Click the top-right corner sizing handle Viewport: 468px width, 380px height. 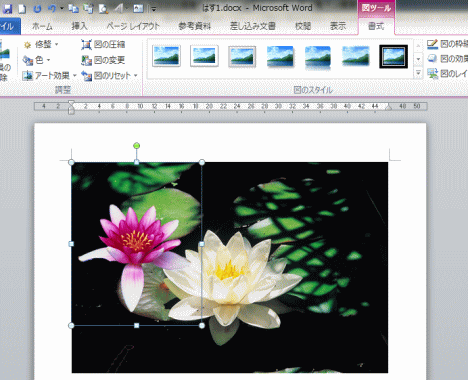[202, 162]
